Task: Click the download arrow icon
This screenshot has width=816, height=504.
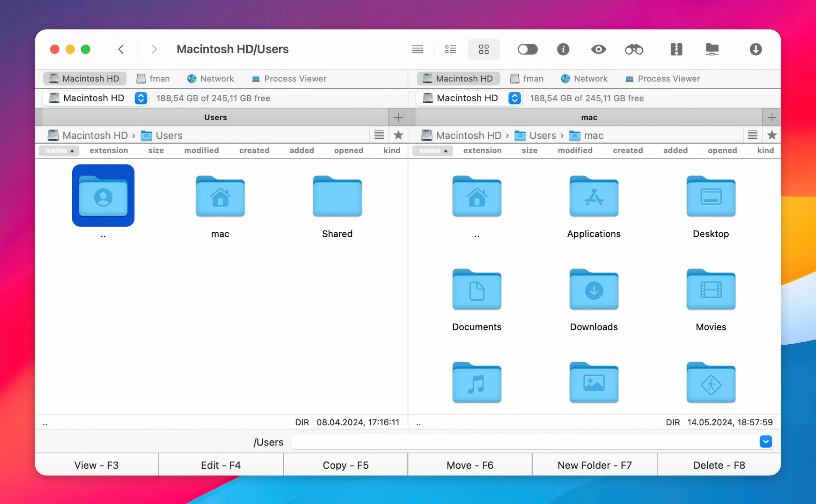Action: [x=755, y=49]
